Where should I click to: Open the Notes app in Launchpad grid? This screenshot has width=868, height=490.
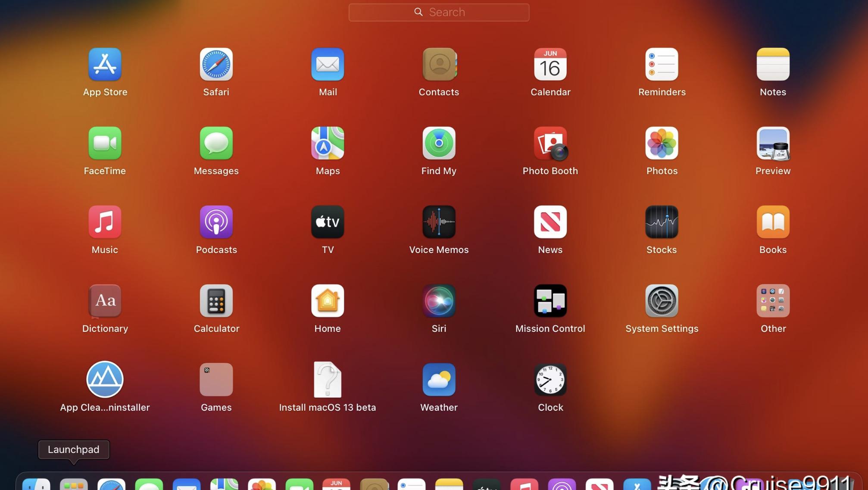click(x=773, y=64)
